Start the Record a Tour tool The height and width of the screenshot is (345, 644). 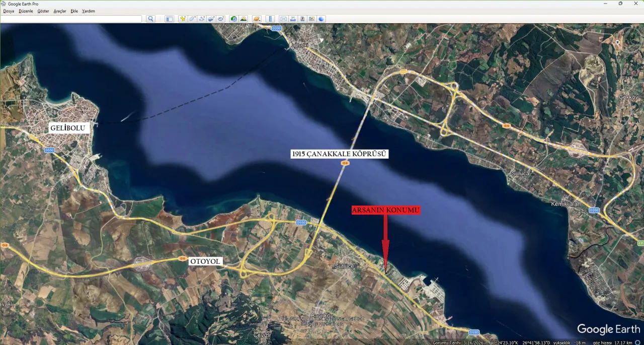click(x=221, y=19)
